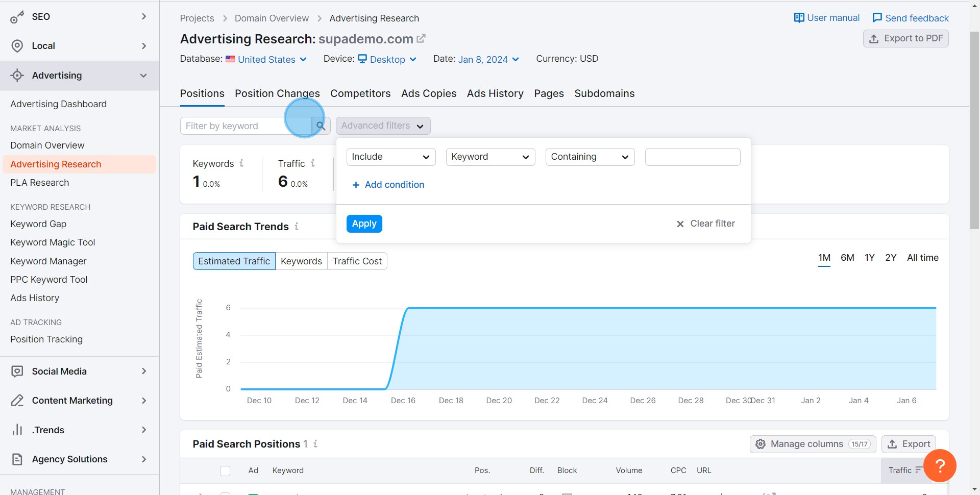The image size is (980, 495).
Task: Set chart range to All time
Action: [x=922, y=258]
